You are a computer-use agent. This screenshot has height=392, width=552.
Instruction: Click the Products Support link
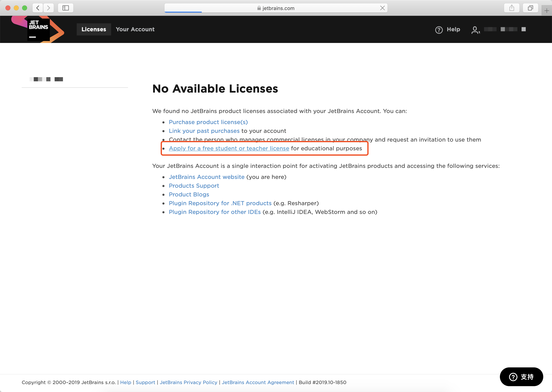coord(194,185)
